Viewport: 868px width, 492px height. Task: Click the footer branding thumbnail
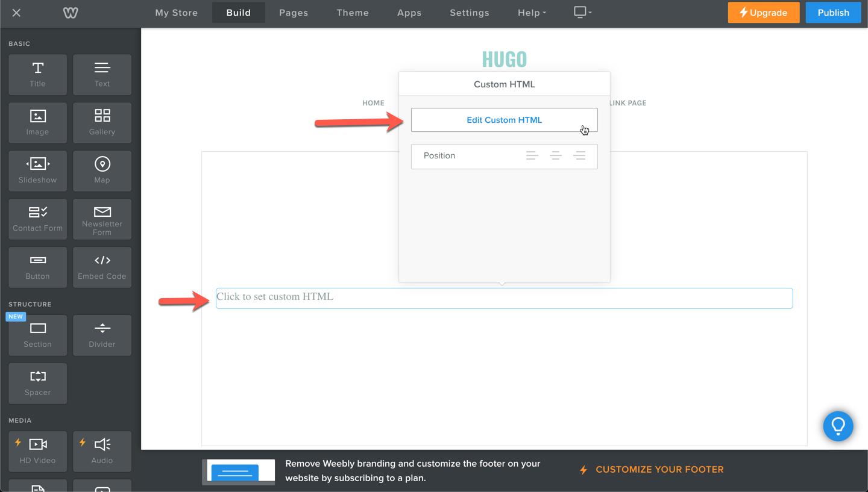(239, 472)
